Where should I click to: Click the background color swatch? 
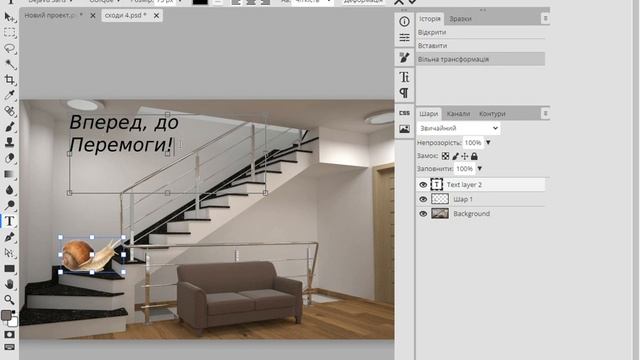pyautogui.click(x=13, y=322)
